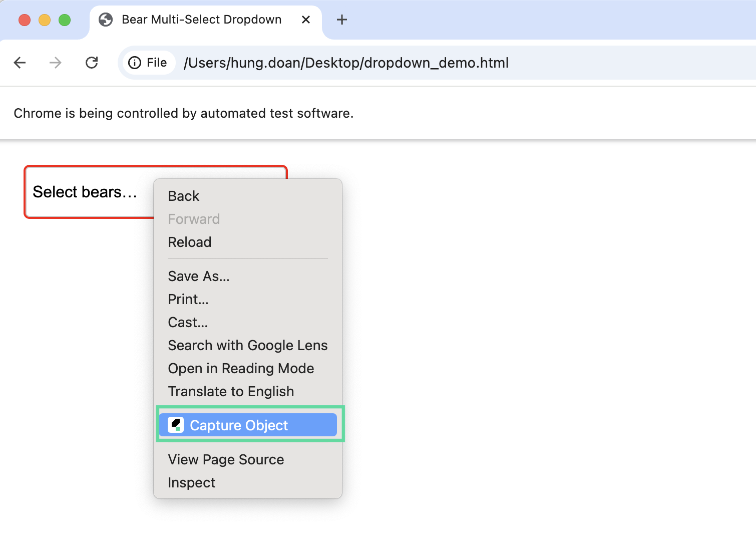Open a new tab with the plus icon
Screen dimensions: 756x534
[341, 20]
